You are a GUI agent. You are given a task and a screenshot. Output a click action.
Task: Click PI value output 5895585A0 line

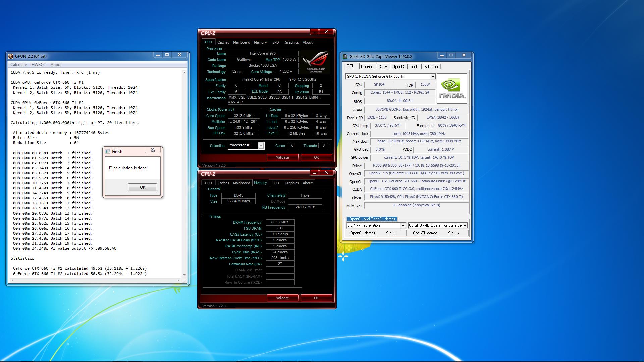(65, 248)
